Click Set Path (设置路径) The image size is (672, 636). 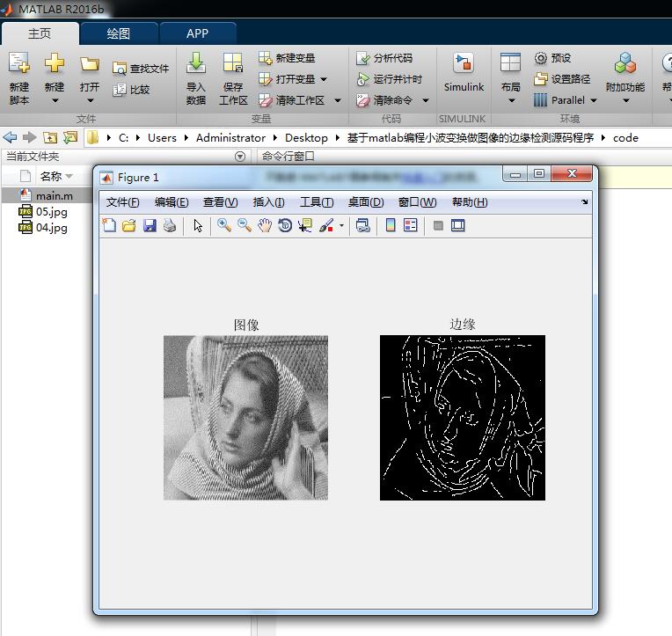coord(562,79)
